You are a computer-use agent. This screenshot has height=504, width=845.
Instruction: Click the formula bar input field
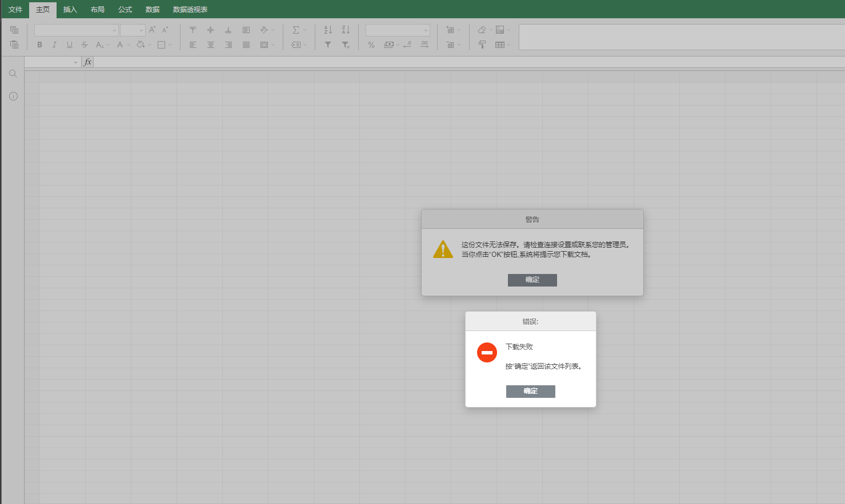[x=457, y=62]
